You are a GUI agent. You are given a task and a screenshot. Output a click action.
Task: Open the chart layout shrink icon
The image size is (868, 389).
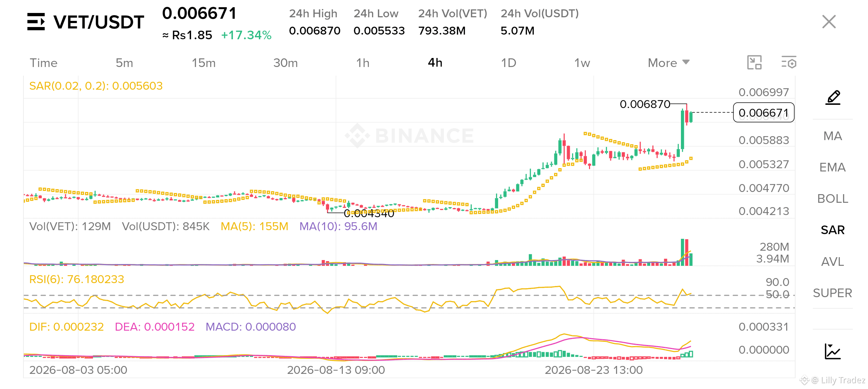point(754,63)
